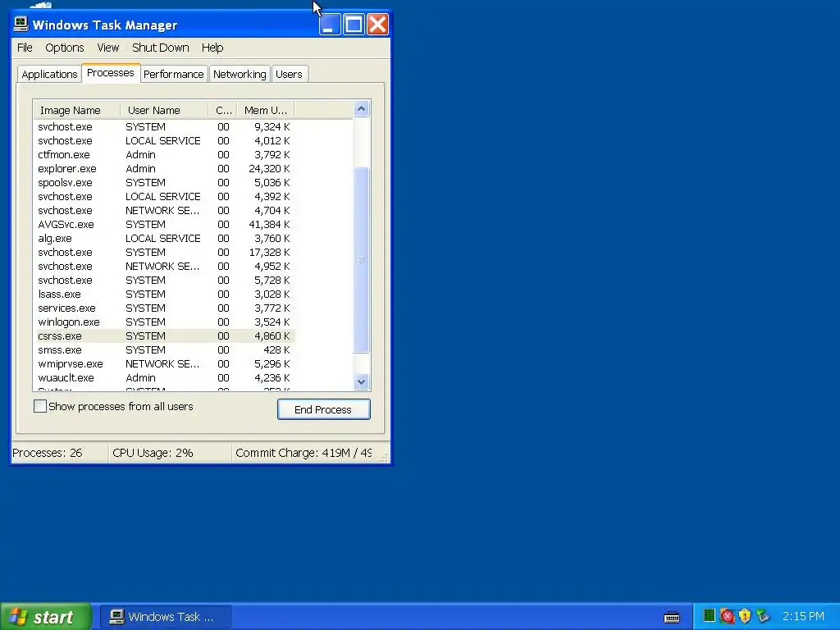
Task: Click the CPU Usage: 2% status entry
Action: pyautogui.click(x=153, y=453)
